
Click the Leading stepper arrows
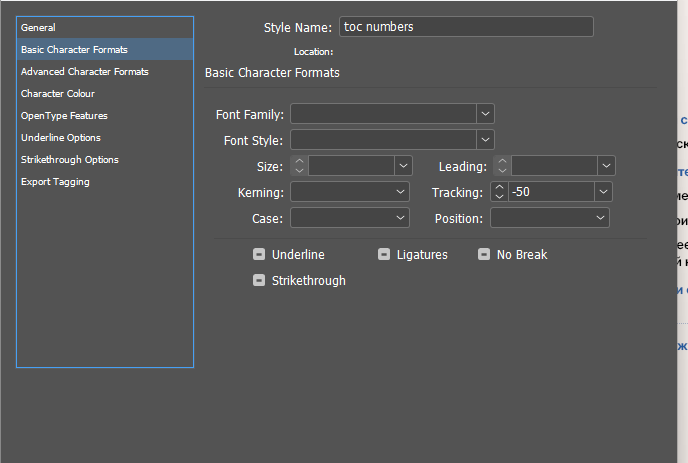click(501, 166)
